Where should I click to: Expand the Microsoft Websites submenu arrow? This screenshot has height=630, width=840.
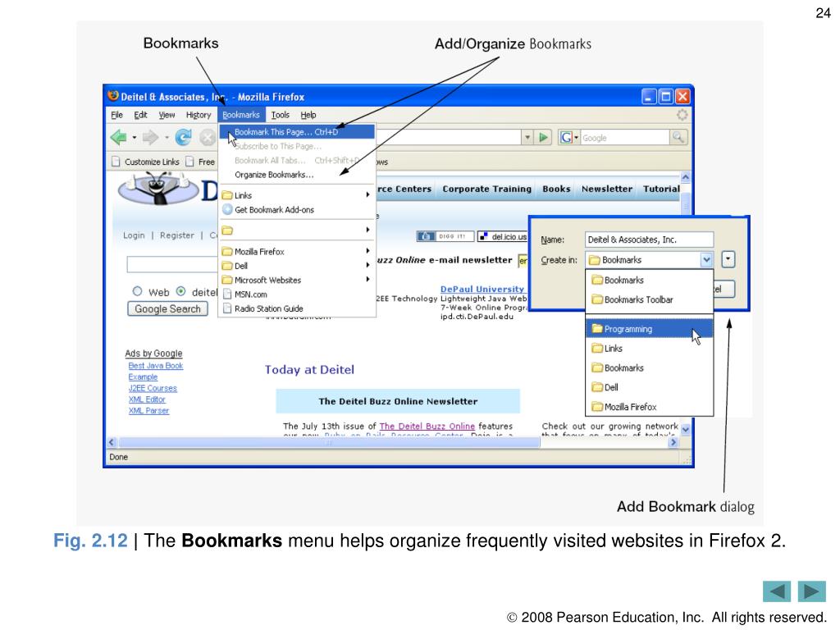[367, 279]
